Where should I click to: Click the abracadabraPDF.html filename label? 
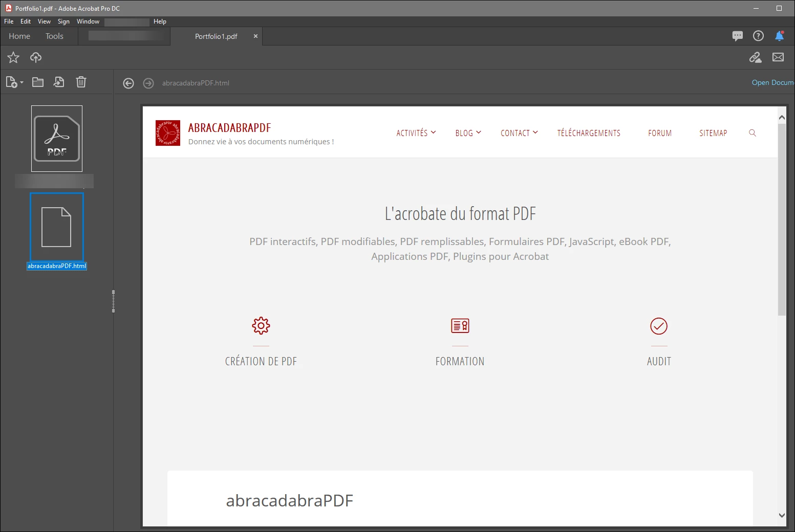[x=57, y=266]
